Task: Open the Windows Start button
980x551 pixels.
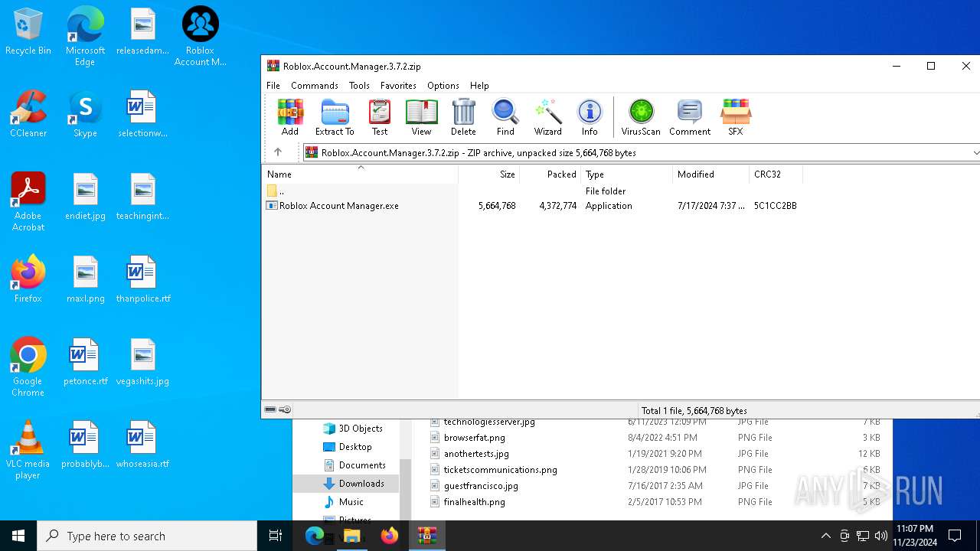Action: tap(18, 536)
